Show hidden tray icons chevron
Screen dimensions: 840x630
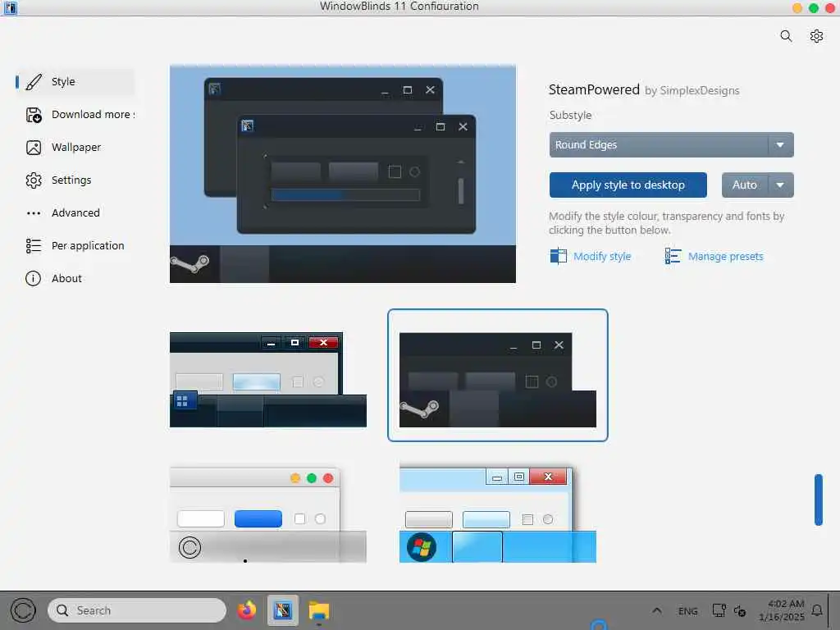coord(657,610)
